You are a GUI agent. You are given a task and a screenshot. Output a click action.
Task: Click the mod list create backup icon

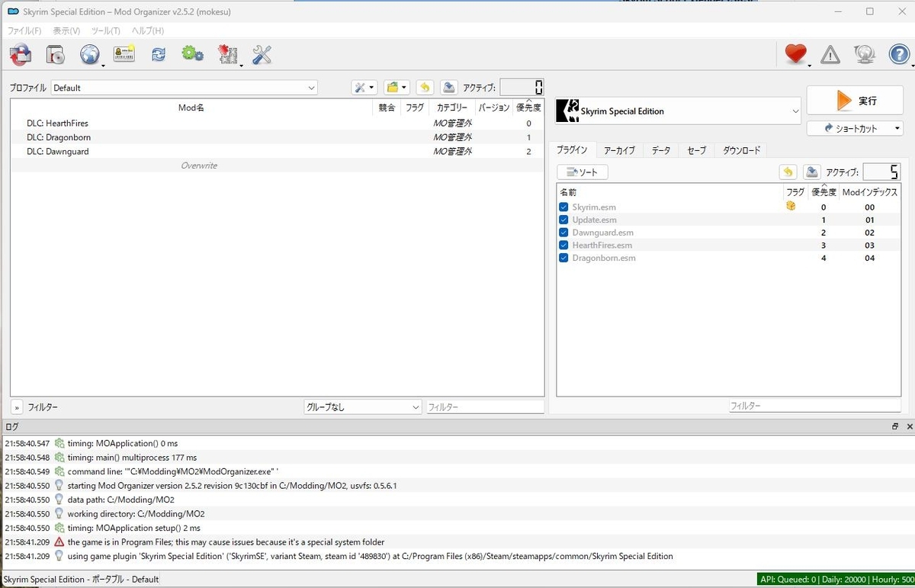(449, 88)
